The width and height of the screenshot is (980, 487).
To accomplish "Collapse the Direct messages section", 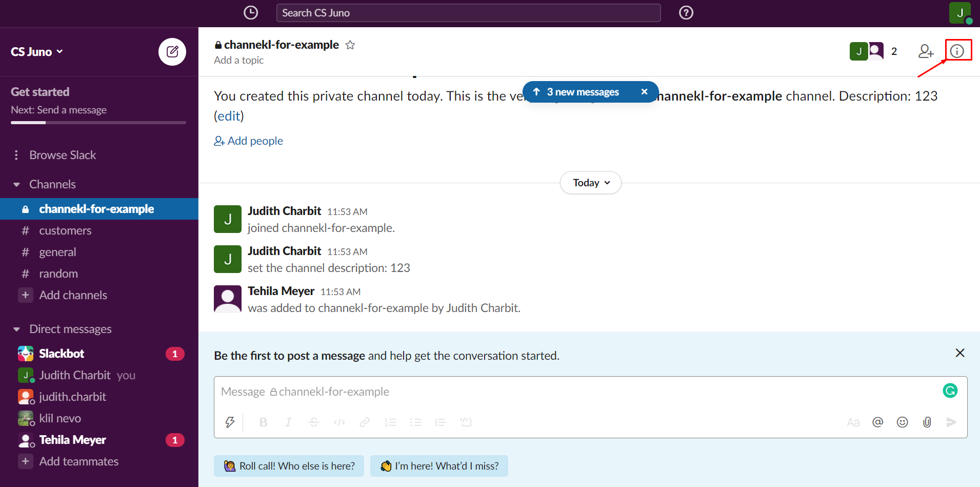I will (x=16, y=329).
